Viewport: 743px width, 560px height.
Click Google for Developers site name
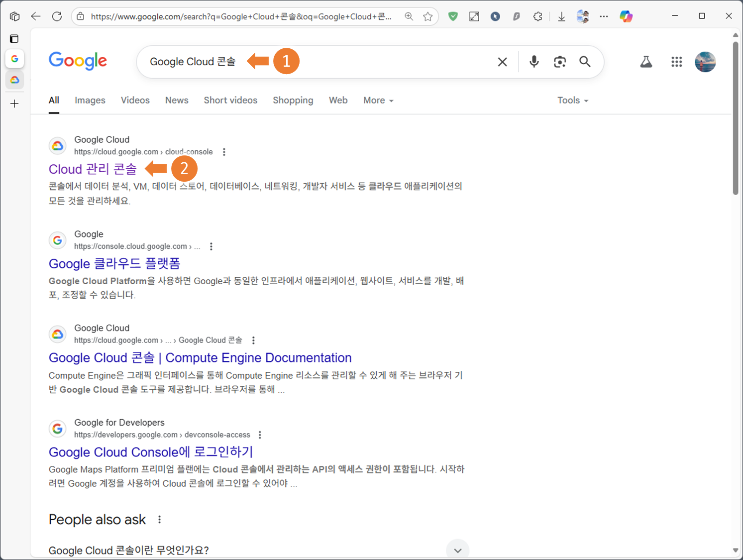pos(119,423)
